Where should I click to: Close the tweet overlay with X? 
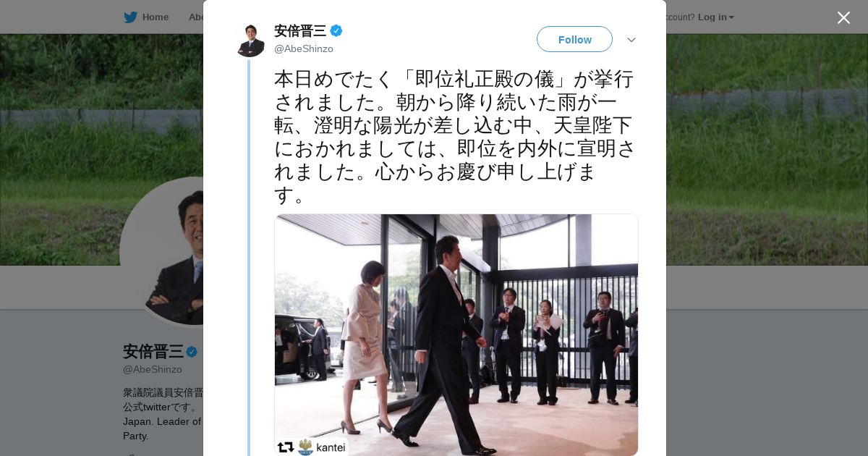pyautogui.click(x=843, y=17)
